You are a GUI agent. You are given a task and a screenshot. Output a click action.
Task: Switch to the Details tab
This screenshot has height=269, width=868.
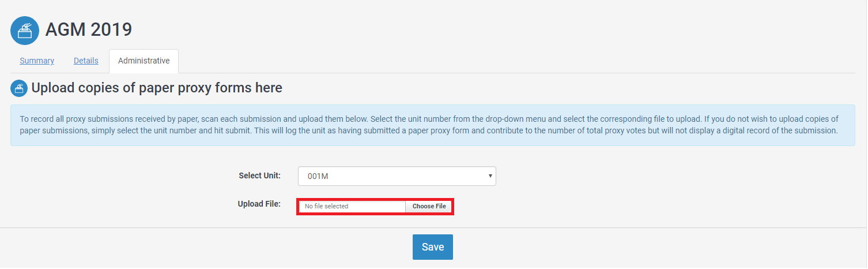(x=86, y=61)
